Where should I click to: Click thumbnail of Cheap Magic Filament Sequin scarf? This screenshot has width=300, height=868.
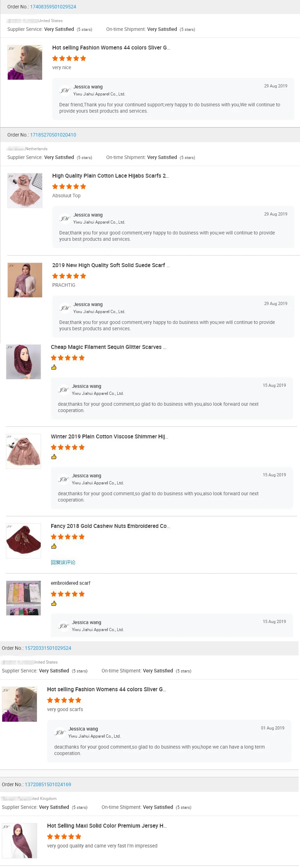pos(24,362)
